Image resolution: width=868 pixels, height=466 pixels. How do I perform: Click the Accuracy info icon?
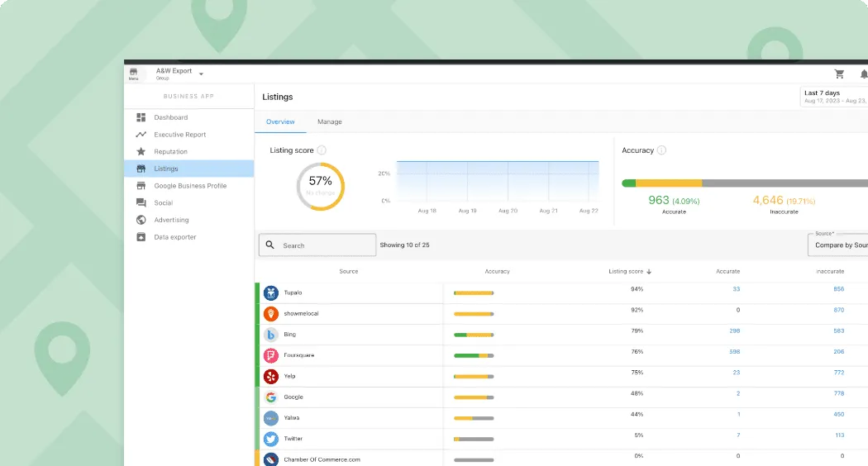pyautogui.click(x=661, y=150)
